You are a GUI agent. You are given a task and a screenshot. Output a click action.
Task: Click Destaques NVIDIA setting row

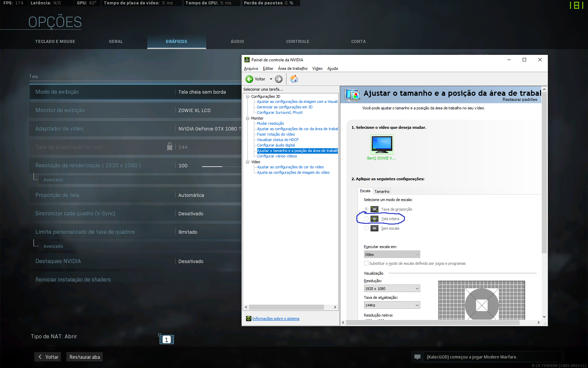pyautogui.click(x=135, y=261)
